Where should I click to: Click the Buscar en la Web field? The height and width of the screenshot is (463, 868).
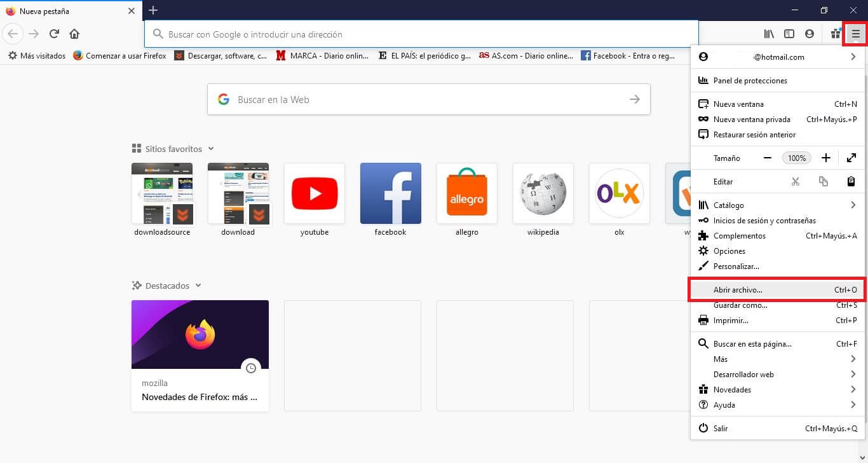429,99
